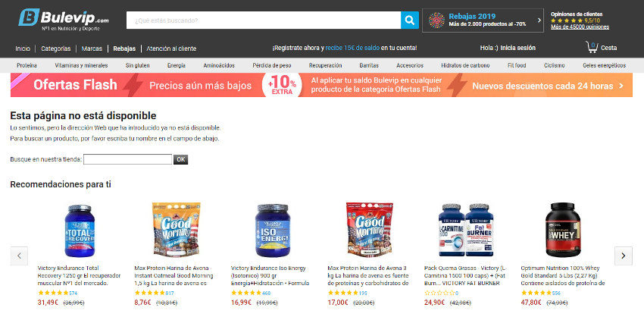Show previous recommendations with left arrow
Viewport: 644px width, 317px height.
tap(19, 256)
